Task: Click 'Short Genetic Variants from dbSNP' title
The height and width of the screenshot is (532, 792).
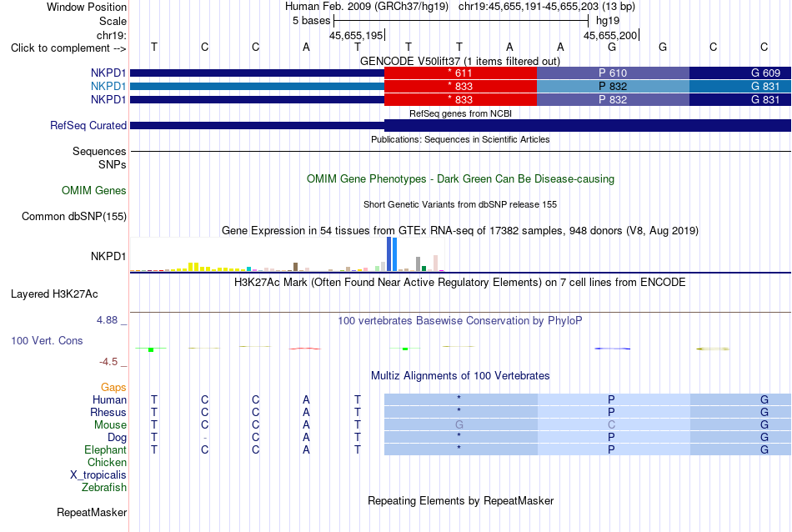Action: pyautogui.click(x=460, y=204)
